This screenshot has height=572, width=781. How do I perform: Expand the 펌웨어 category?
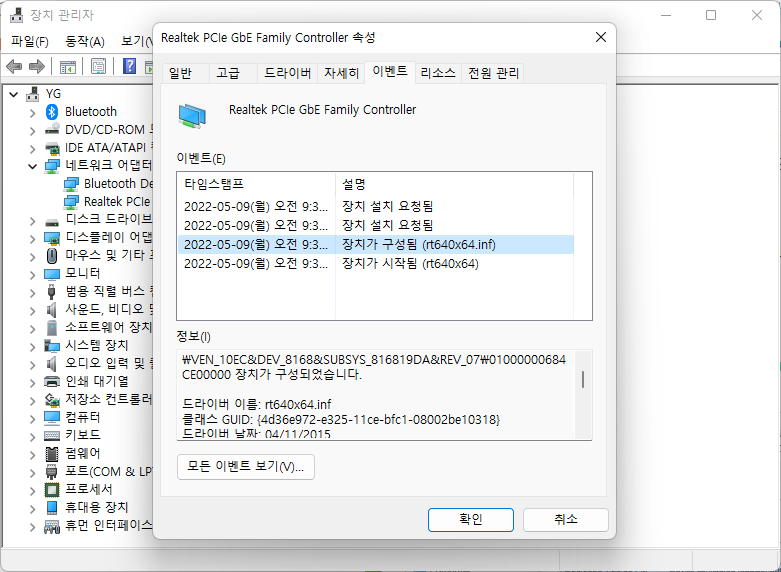pyautogui.click(x=32, y=454)
